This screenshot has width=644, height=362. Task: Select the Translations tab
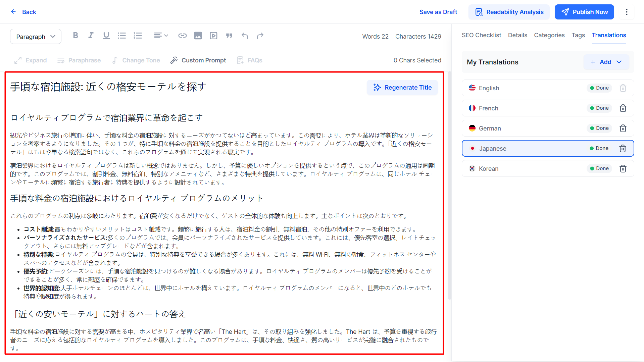click(x=609, y=35)
